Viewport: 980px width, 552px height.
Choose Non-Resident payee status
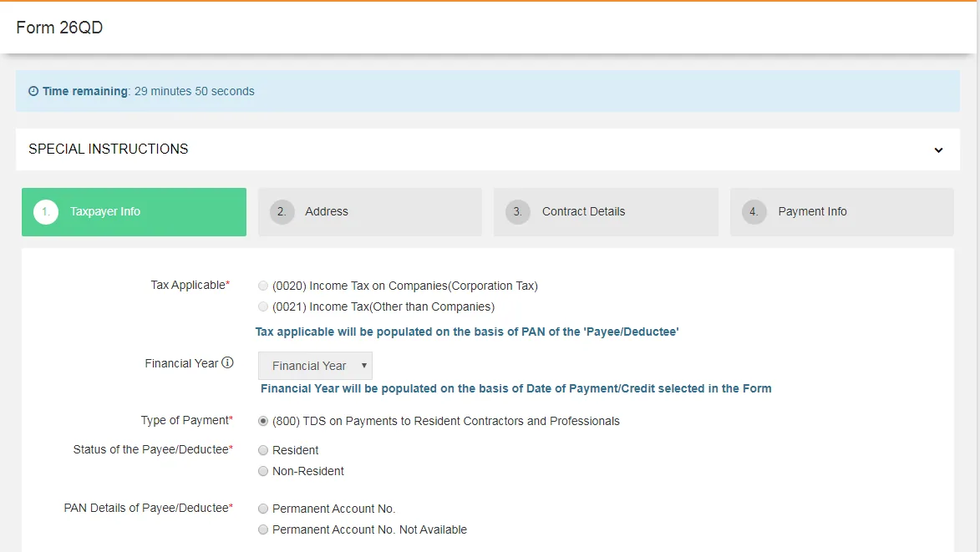[263, 472]
